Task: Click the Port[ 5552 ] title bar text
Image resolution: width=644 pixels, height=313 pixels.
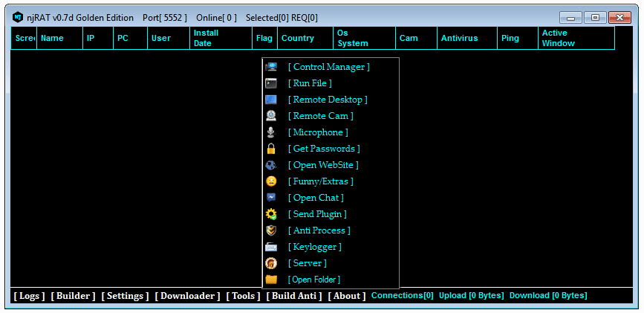Action: [x=165, y=18]
